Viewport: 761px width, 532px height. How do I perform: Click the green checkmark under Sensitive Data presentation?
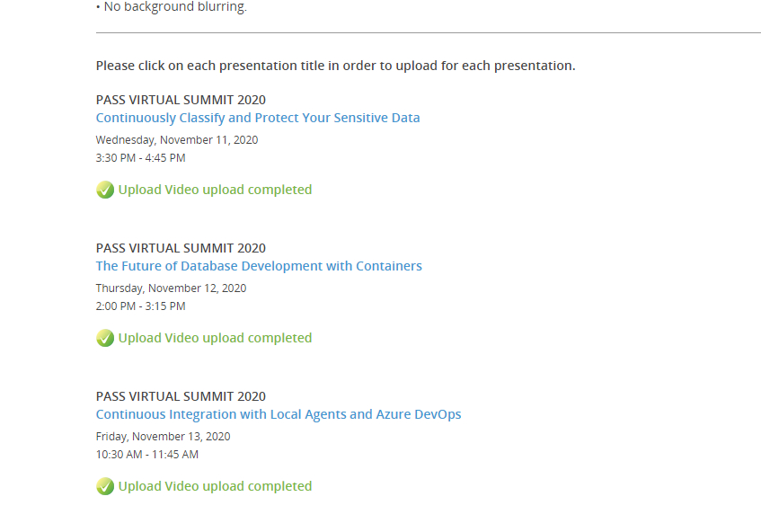(105, 190)
